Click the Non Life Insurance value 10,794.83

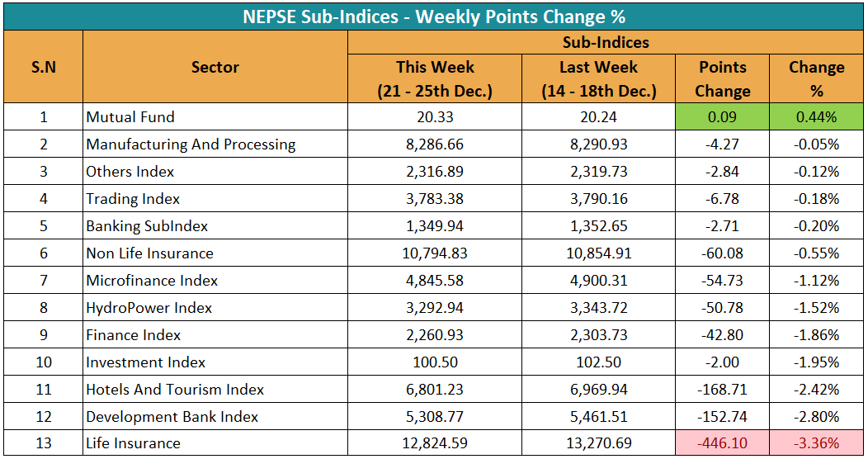[x=435, y=253]
